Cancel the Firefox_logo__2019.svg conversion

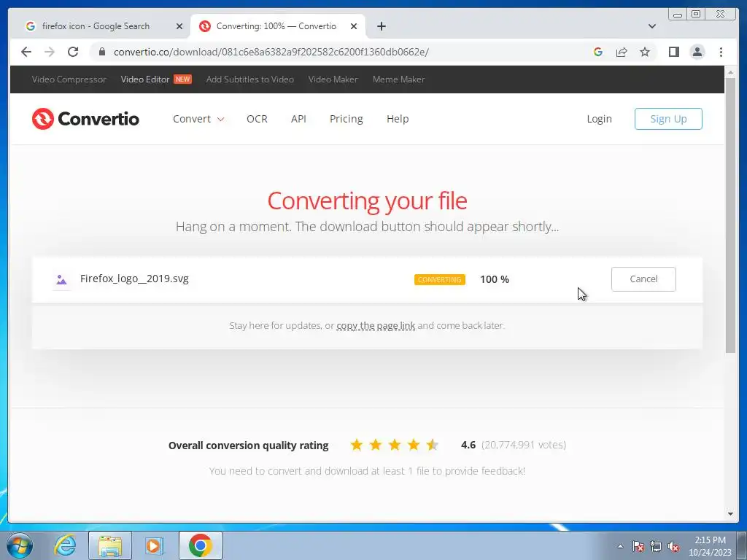pyautogui.click(x=643, y=279)
